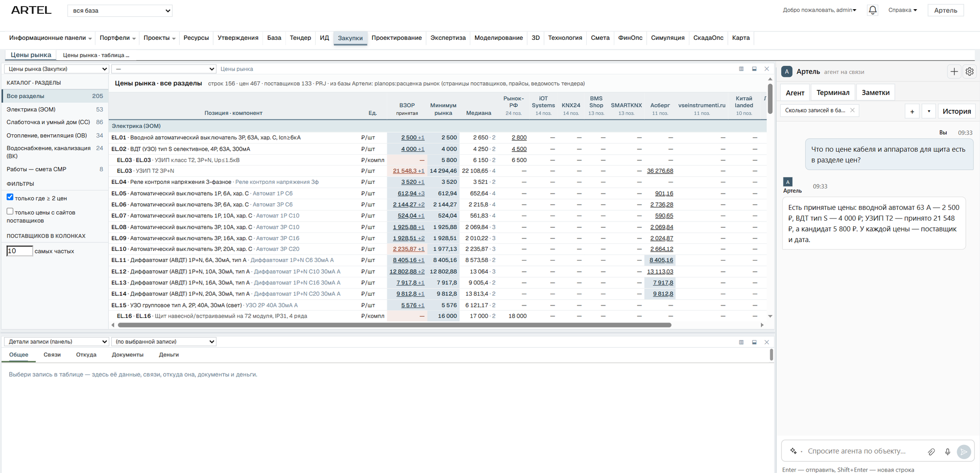Attach a file with the paperclip icon
The image size is (980, 473).
tap(931, 452)
